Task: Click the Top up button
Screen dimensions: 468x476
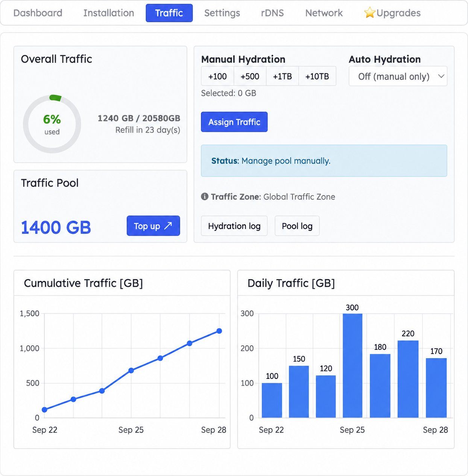Action: (153, 226)
